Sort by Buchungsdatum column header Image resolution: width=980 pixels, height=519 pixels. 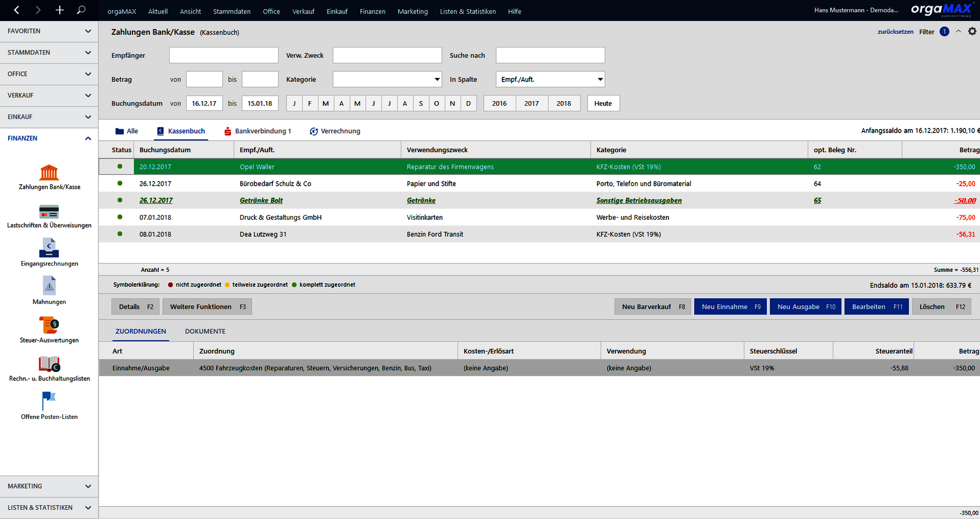coord(184,150)
